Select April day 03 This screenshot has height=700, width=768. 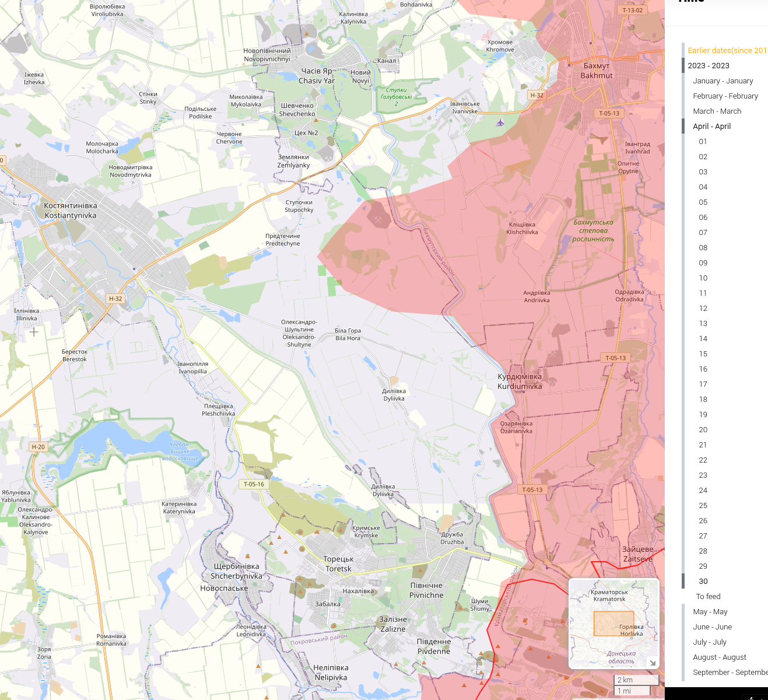coord(703,172)
